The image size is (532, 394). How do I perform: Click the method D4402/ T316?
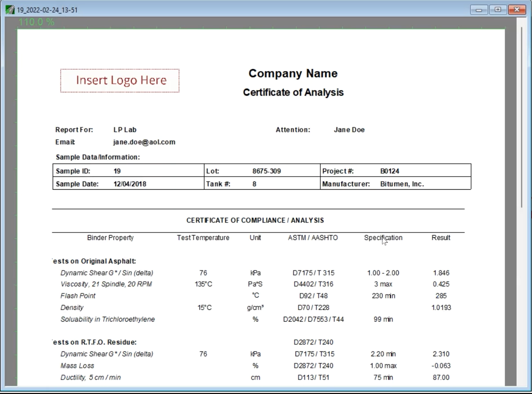click(313, 284)
